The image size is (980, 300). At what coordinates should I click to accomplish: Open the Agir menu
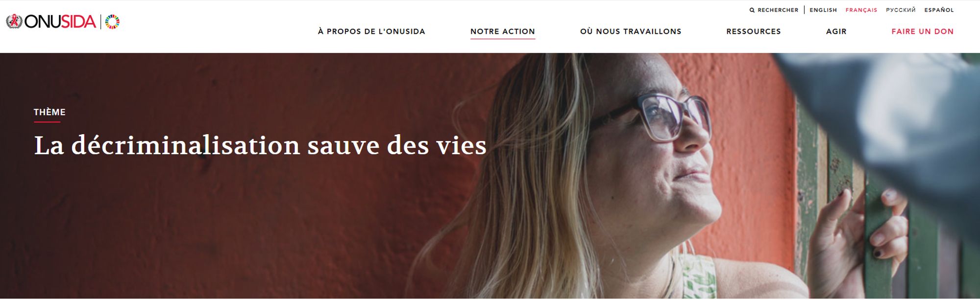click(836, 31)
